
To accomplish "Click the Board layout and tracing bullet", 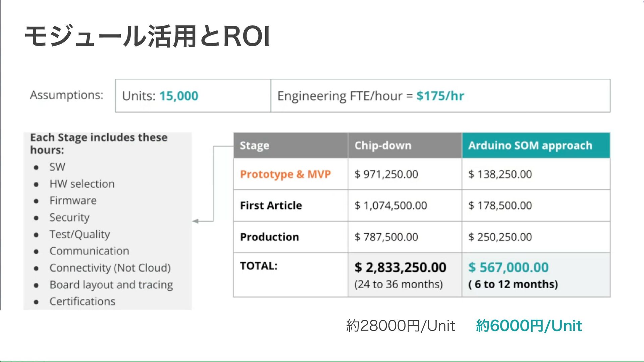I will pos(111,285).
